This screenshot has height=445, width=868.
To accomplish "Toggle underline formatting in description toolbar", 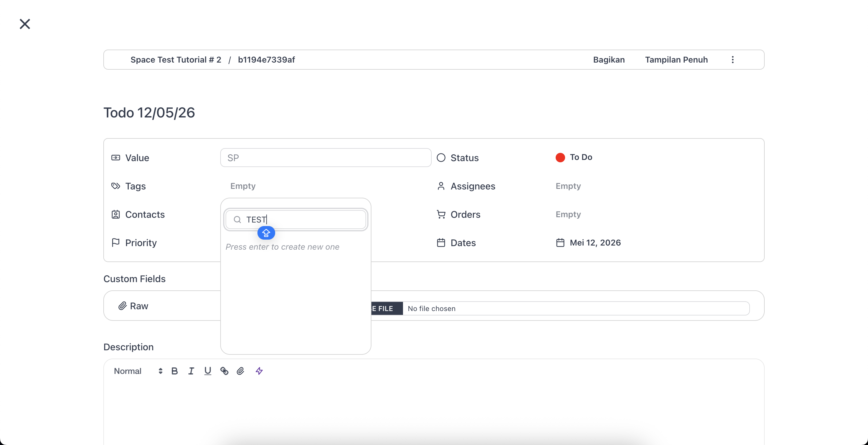I will (x=208, y=371).
